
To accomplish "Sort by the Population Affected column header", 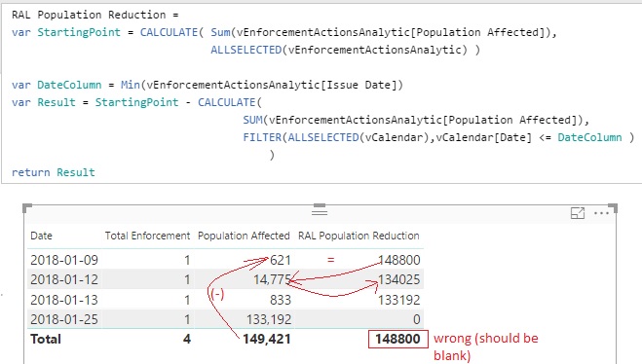I will (x=244, y=236).
